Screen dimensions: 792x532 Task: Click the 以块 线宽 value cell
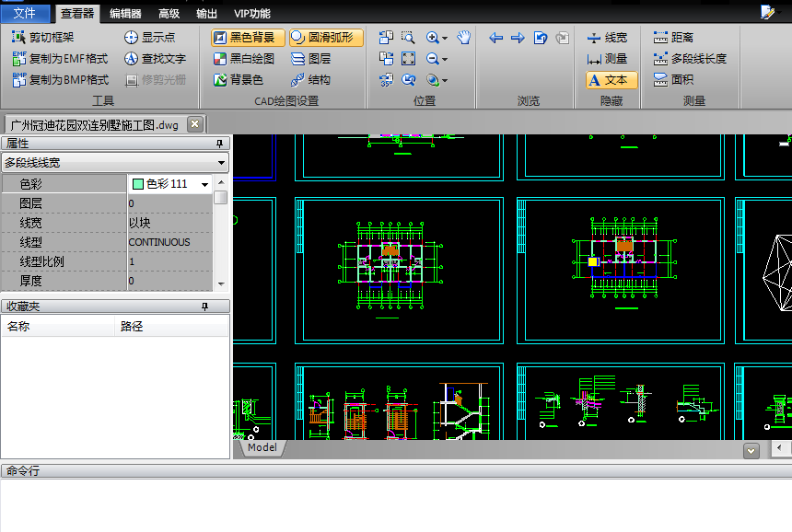tap(169, 223)
